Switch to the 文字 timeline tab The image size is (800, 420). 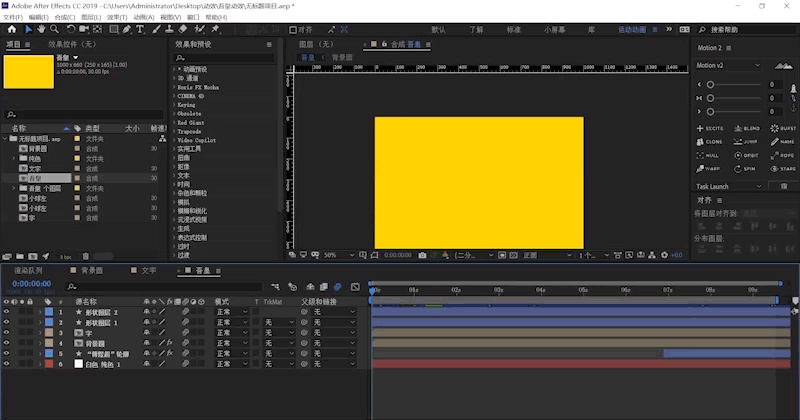(148, 270)
